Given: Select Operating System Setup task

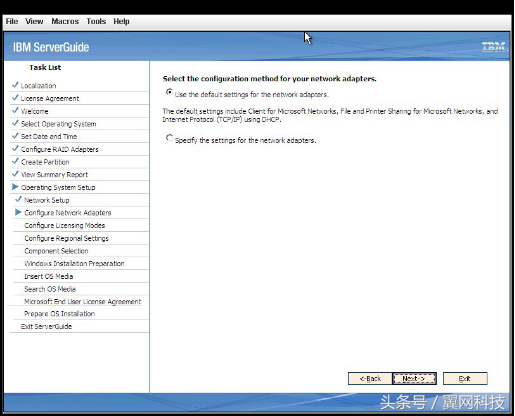Looking at the screenshot, I should coord(58,187).
